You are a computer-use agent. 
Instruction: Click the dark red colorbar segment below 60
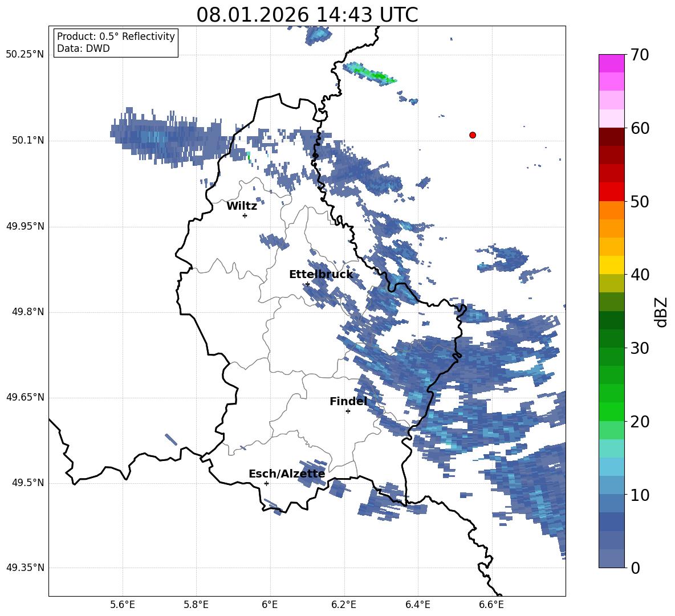pos(612,137)
